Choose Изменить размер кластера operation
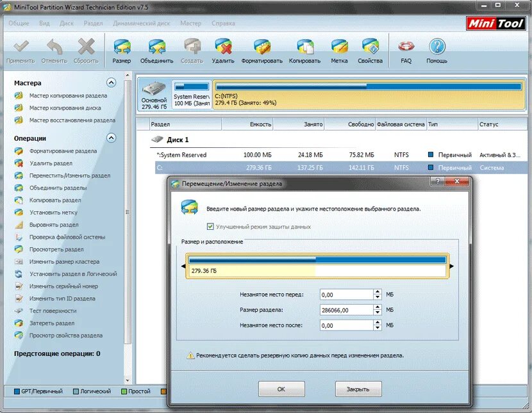This screenshot has height=413, width=532. tap(64, 261)
